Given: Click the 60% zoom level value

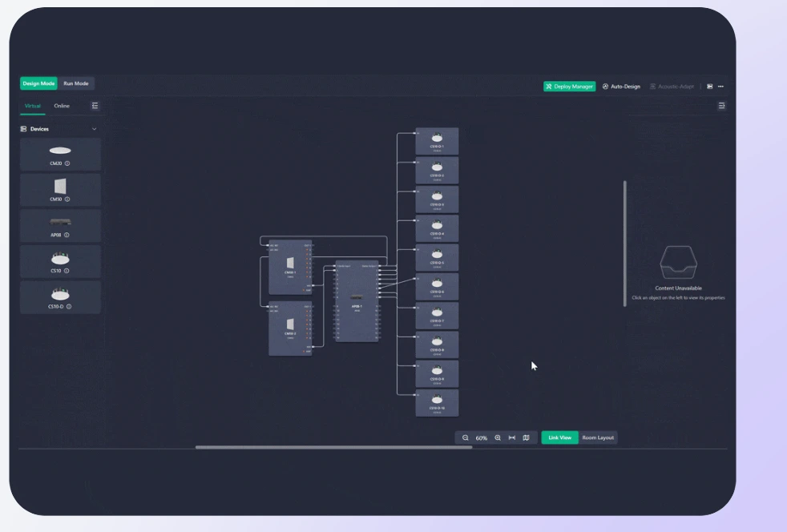Looking at the screenshot, I should point(482,438).
